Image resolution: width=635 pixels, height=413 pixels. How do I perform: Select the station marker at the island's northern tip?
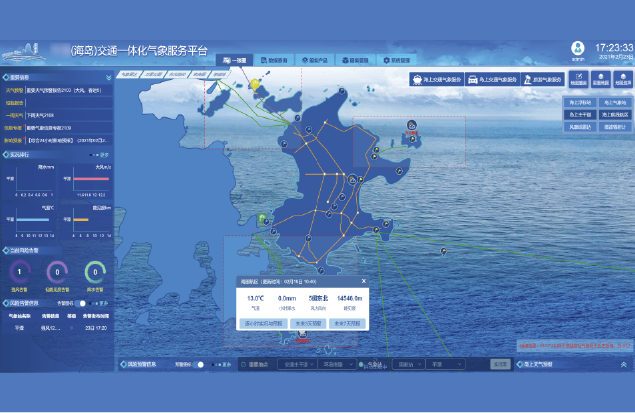coord(342,91)
